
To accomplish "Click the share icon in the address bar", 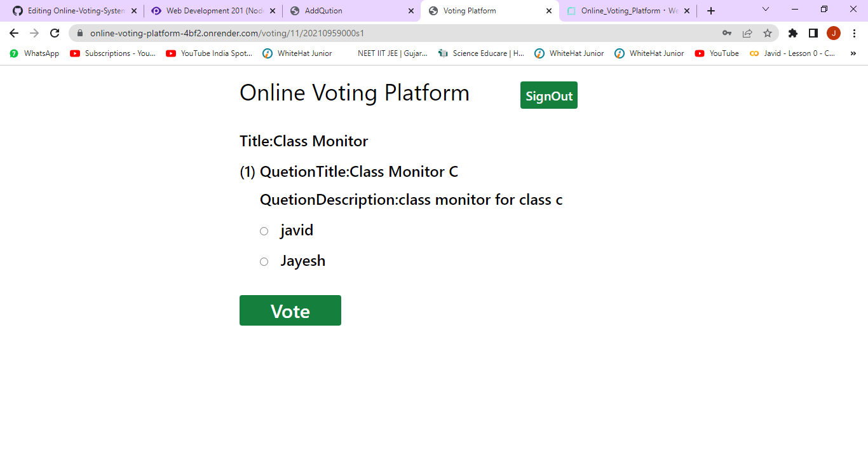I will 748,32.
